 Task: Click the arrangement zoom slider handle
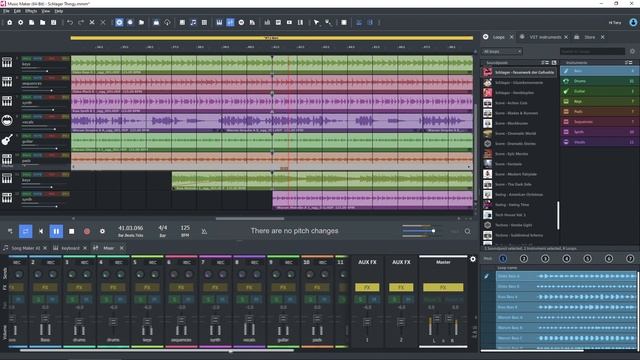(x=433, y=231)
